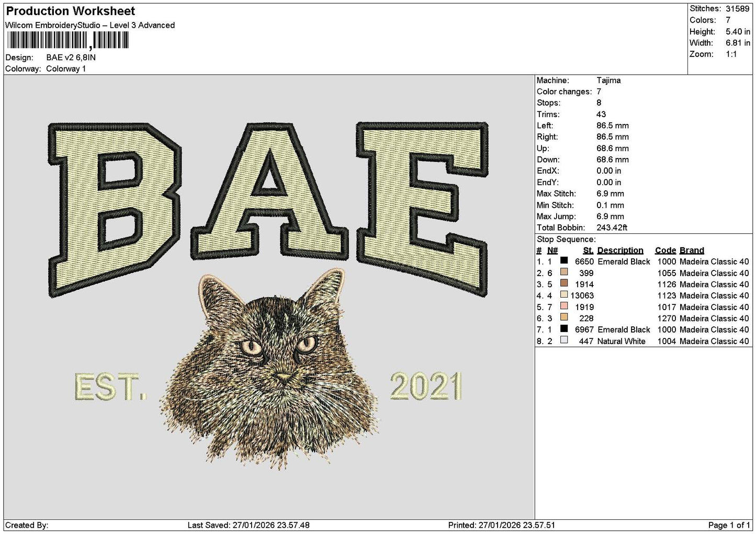Image resolution: width=756 pixels, height=534 pixels.
Task: Click the 'Max Jump:' label
Action: 556,216
